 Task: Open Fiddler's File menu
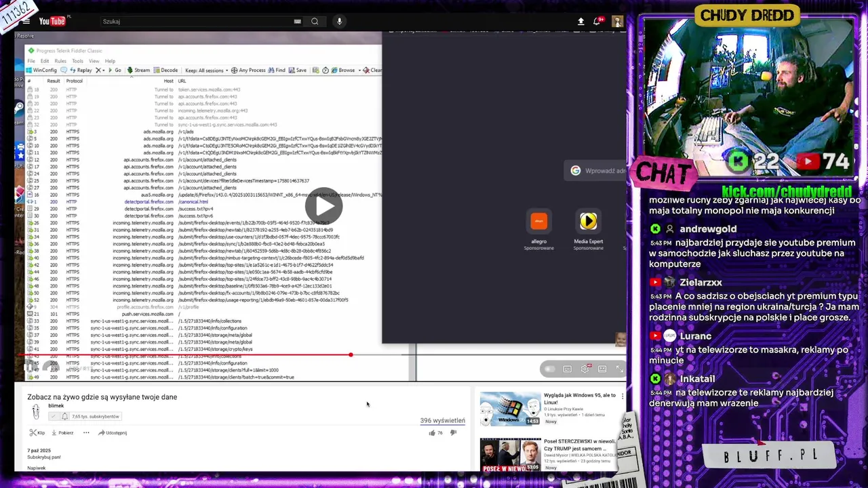click(x=31, y=61)
